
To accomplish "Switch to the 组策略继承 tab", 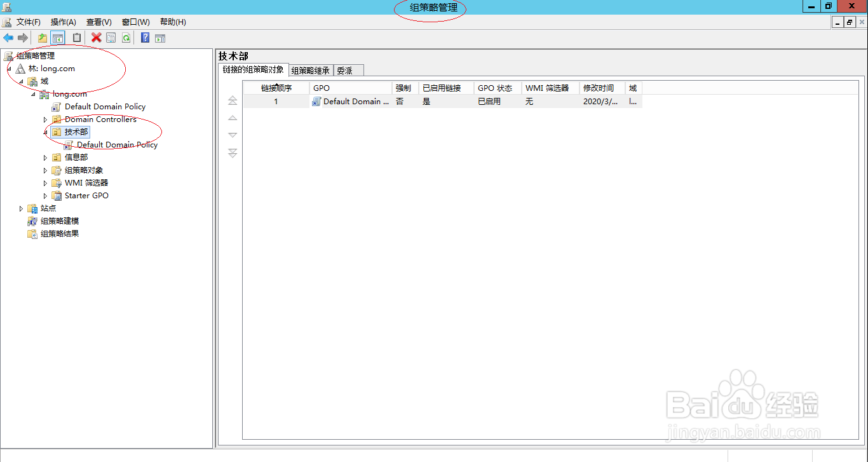I will click(x=311, y=70).
